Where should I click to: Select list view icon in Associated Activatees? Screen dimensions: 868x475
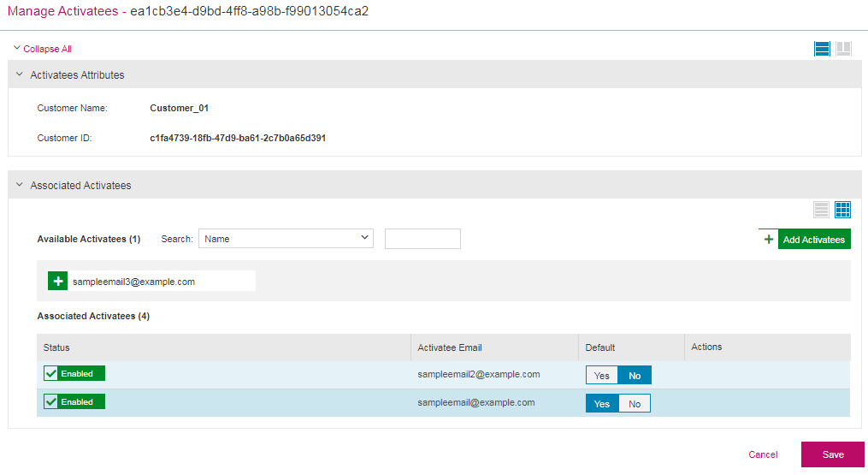coord(821,210)
